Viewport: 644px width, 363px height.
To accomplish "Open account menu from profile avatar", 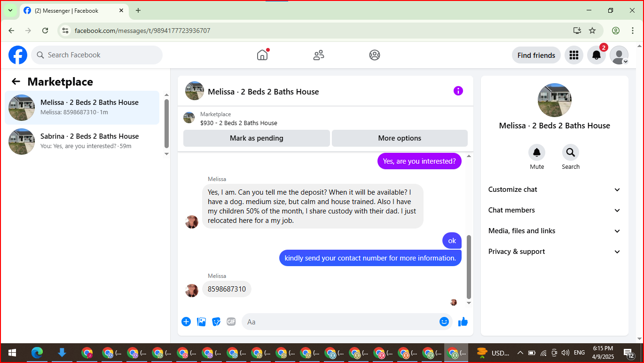I will click(619, 55).
